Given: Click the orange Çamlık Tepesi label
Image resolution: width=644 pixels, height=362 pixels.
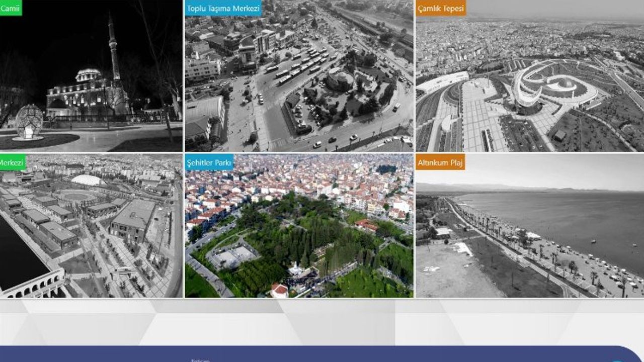Looking at the screenshot, I should coord(441,8).
